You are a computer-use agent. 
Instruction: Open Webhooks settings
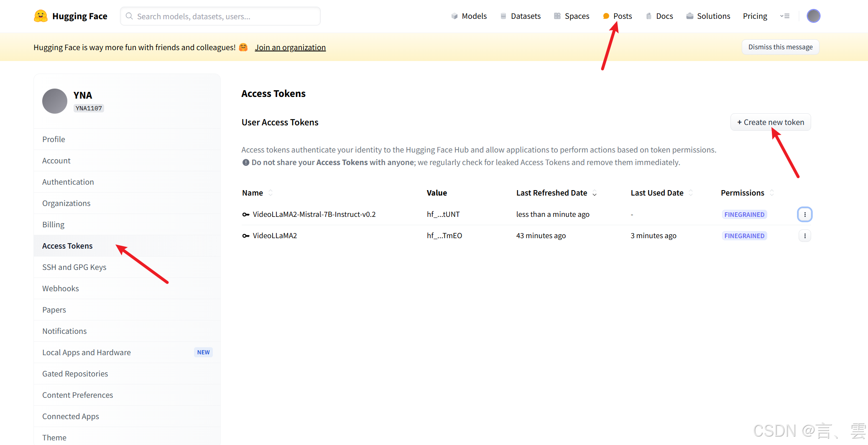click(127, 288)
